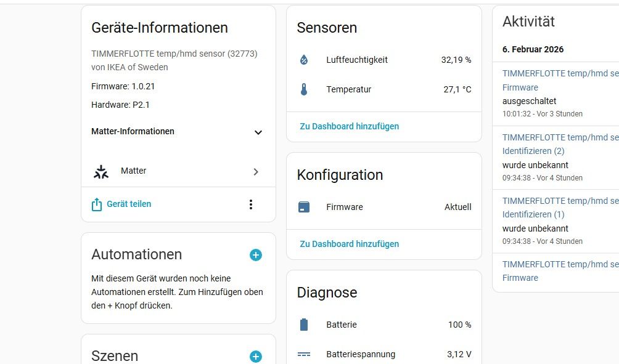Expand the Matter-Informationen section
619x364 pixels.
[x=258, y=132]
